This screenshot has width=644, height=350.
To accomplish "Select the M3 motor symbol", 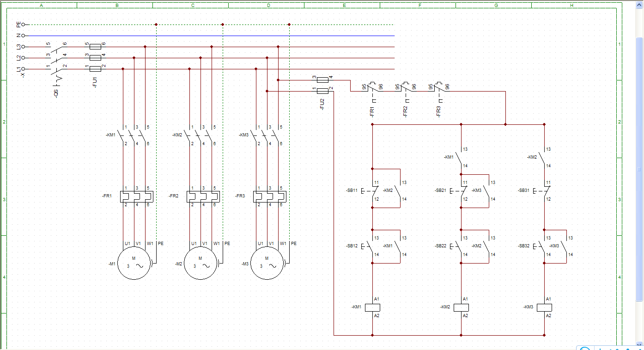I will pyautogui.click(x=267, y=264).
